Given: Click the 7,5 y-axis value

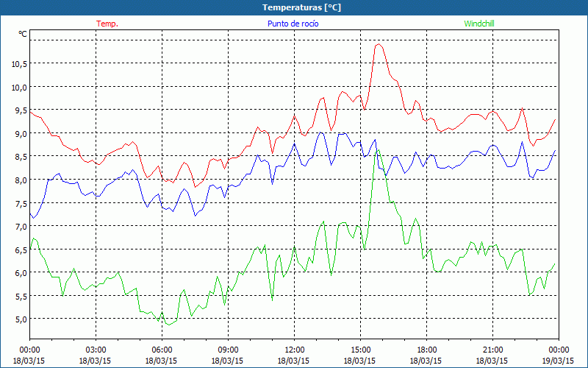Looking at the screenshot, I should click(21, 203).
